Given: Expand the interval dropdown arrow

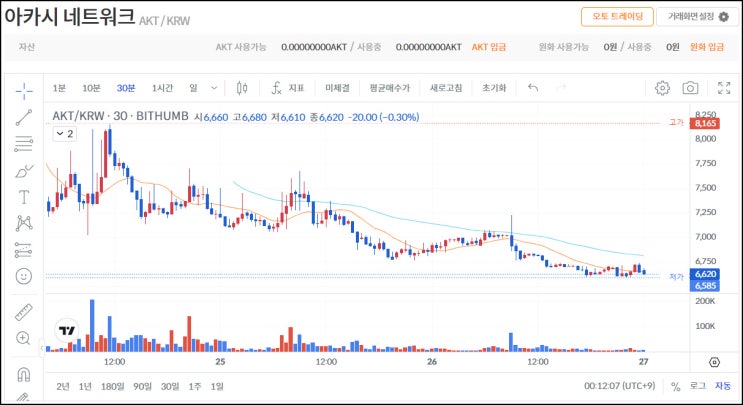Looking at the screenshot, I should (x=214, y=88).
